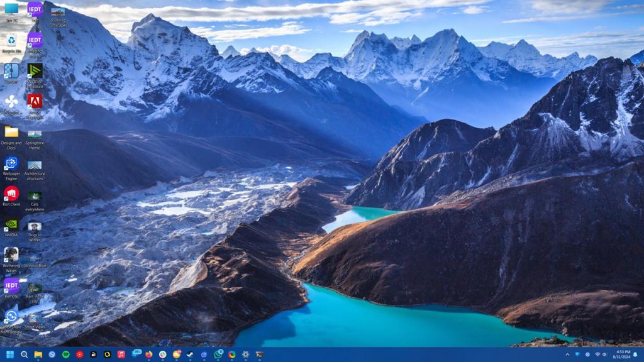The height and width of the screenshot is (362, 644).
Task: Expand the hidden system tray icons
Action: click(x=567, y=354)
